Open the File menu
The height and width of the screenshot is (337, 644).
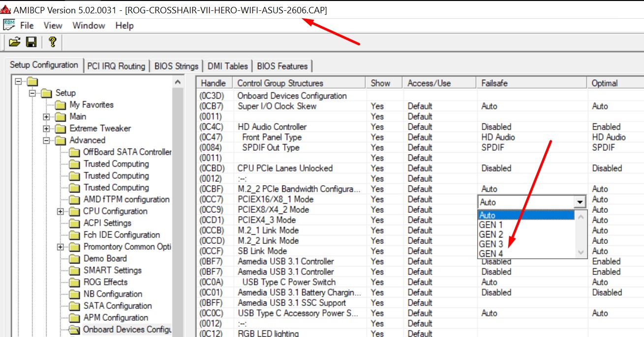[27, 25]
